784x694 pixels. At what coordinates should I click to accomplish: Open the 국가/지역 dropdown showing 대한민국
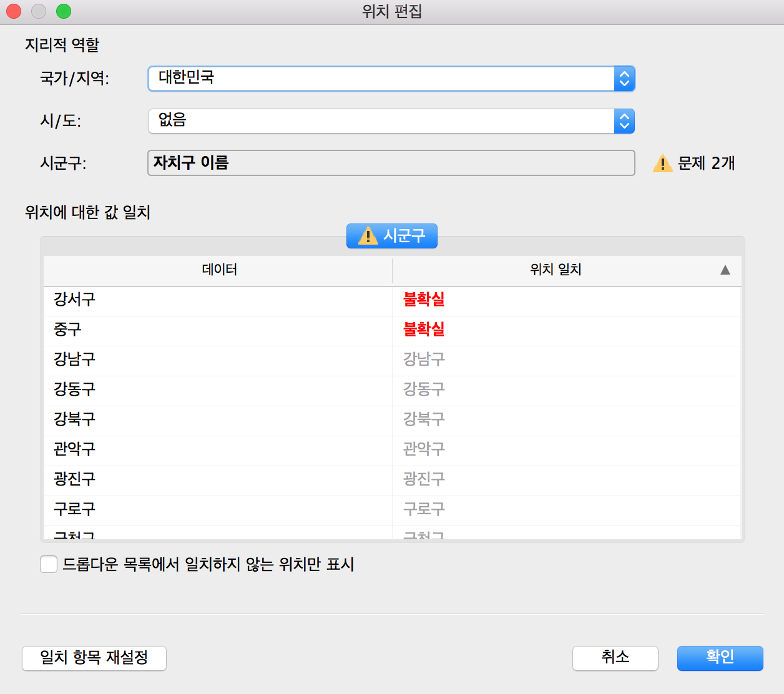pos(391,79)
